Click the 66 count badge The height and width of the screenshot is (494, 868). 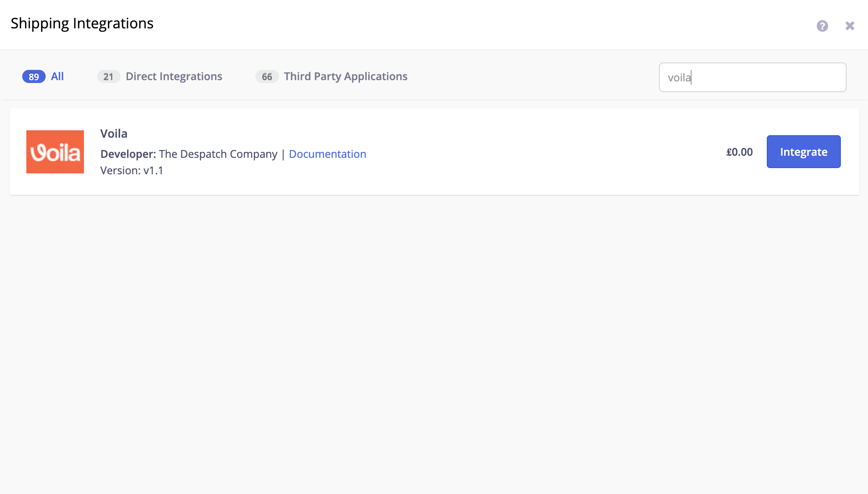coord(267,77)
